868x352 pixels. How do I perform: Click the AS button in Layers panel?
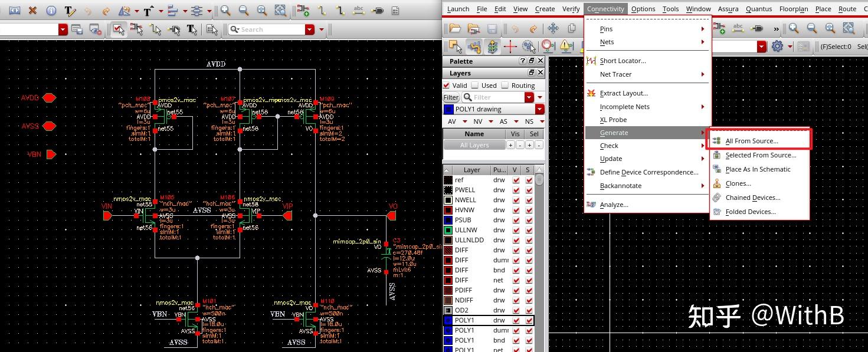point(503,121)
